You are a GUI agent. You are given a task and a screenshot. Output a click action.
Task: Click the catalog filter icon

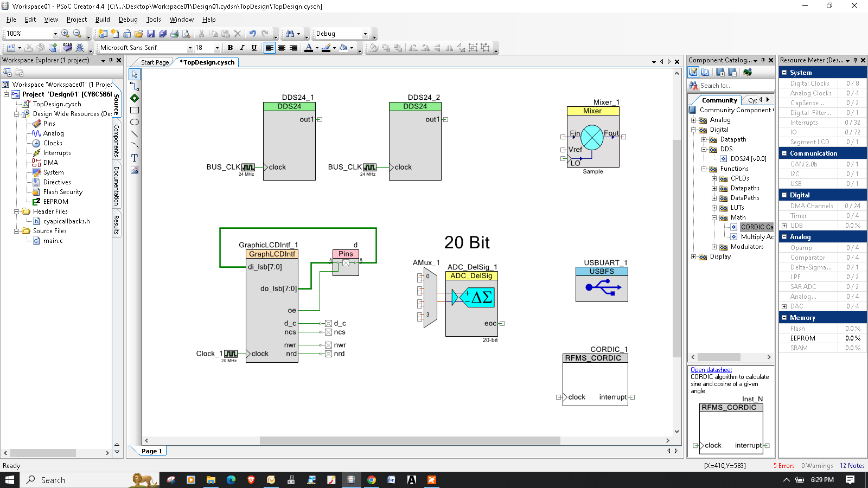point(693,72)
